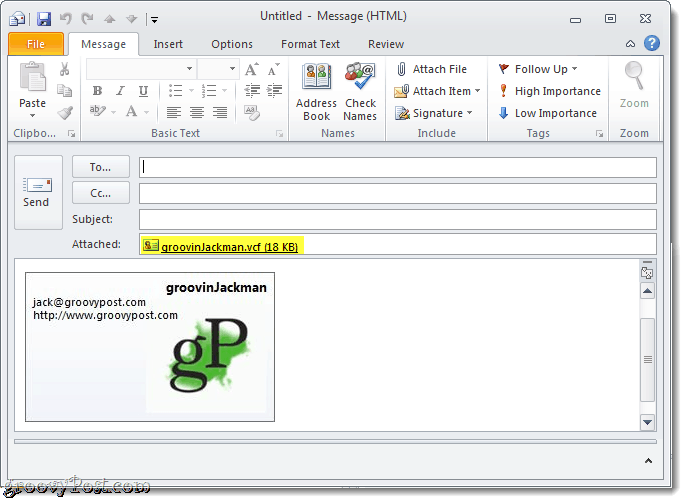This screenshot has height=503, width=687.
Task: Click the Grow Font icon
Action: (251, 69)
